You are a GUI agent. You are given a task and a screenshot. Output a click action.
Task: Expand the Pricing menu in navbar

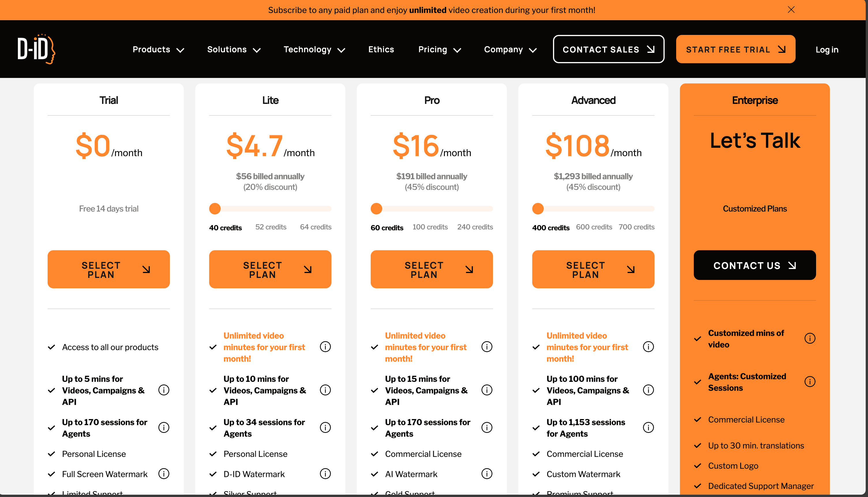(x=439, y=49)
